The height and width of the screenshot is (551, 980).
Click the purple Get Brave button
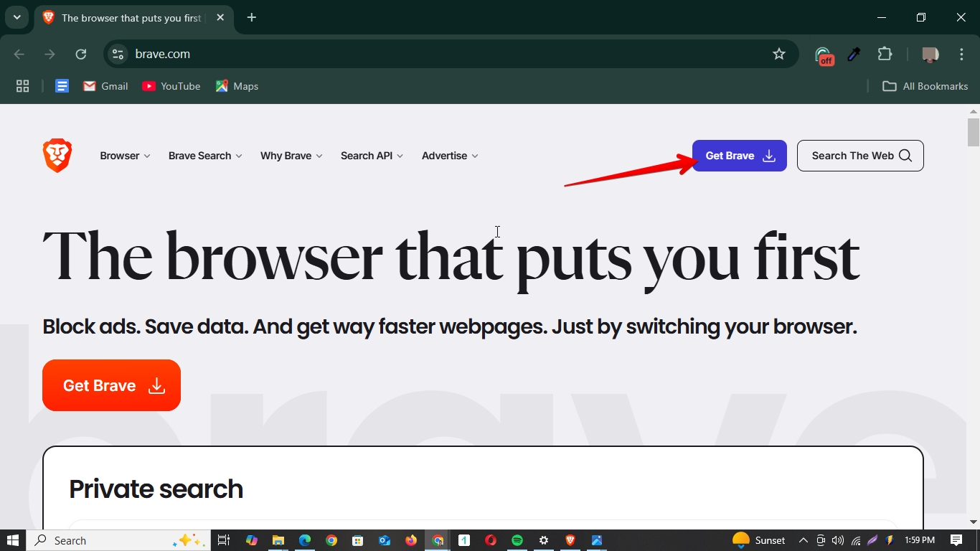point(740,156)
